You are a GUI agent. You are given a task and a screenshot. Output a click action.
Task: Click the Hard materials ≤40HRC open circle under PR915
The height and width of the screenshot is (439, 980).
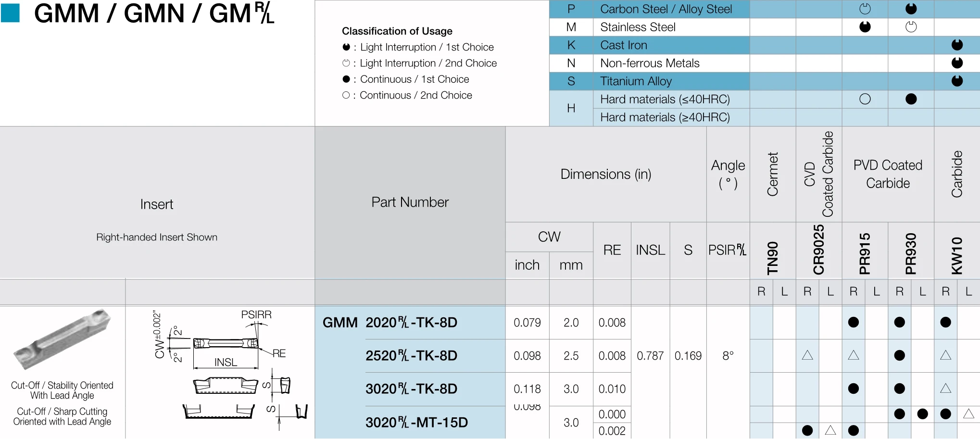point(865,99)
